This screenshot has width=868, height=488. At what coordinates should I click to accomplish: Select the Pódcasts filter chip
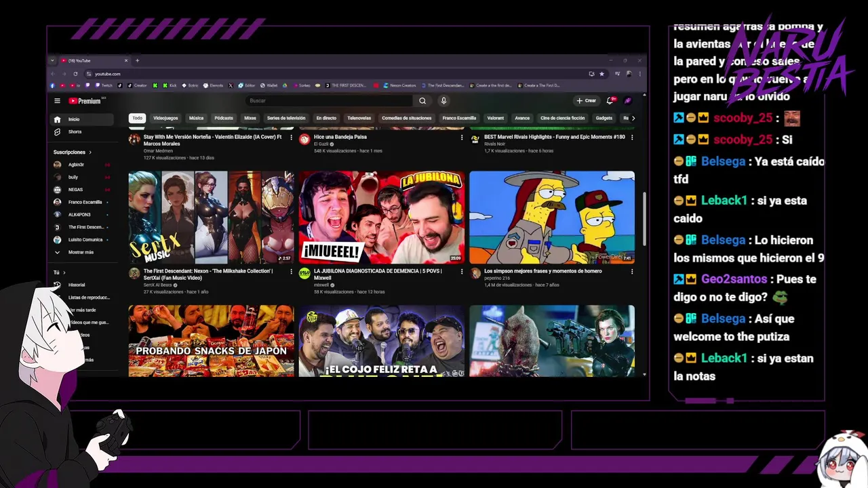(x=224, y=118)
